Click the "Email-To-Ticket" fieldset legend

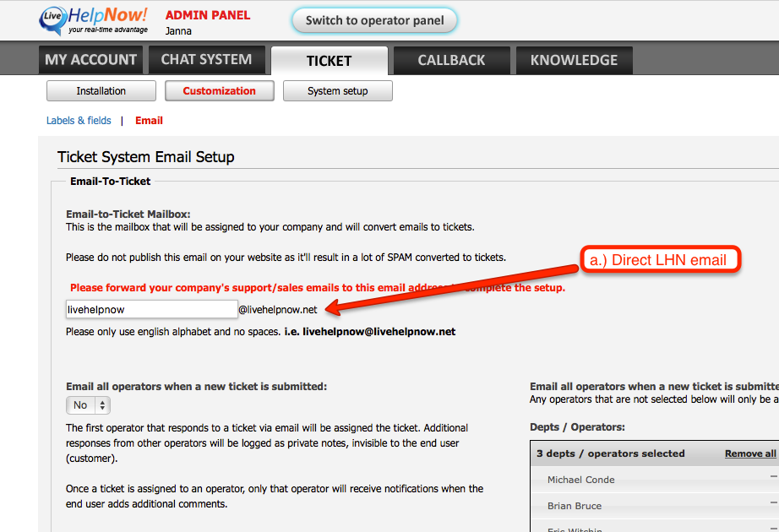(x=111, y=182)
